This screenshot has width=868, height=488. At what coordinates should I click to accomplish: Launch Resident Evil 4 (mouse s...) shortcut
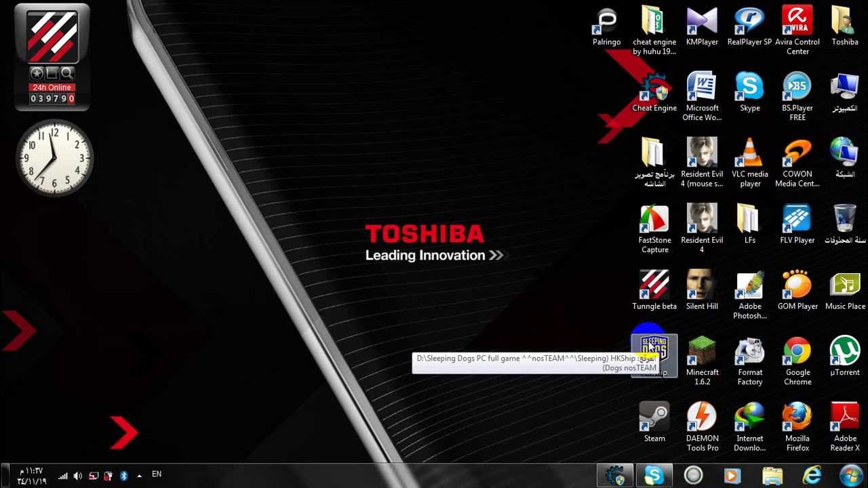[702, 163]
